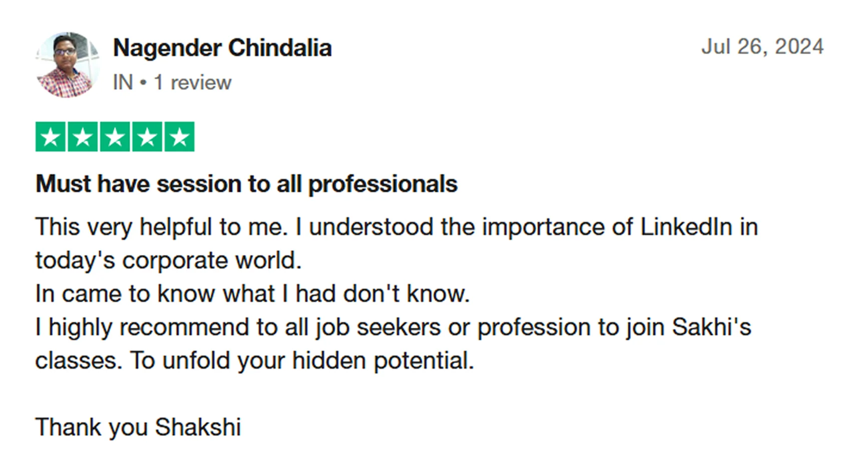
Task: Open Nagender Chindalia's profile name
Action: point(222,48)
